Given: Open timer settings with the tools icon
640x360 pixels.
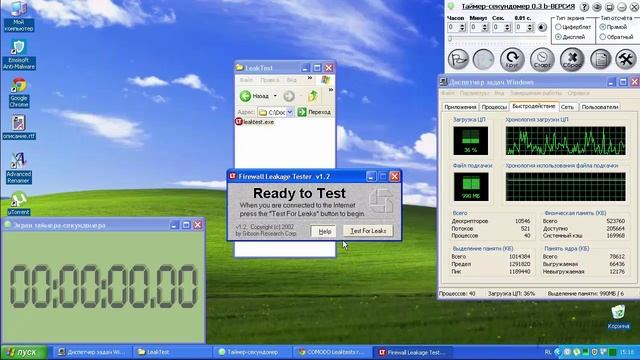Looking at the screenshot, I should tap(626, 59).
